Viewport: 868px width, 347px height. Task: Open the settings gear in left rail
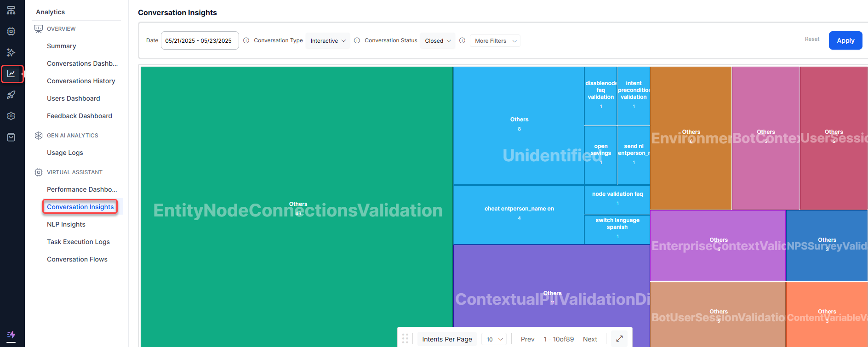(x=11, y=116)
